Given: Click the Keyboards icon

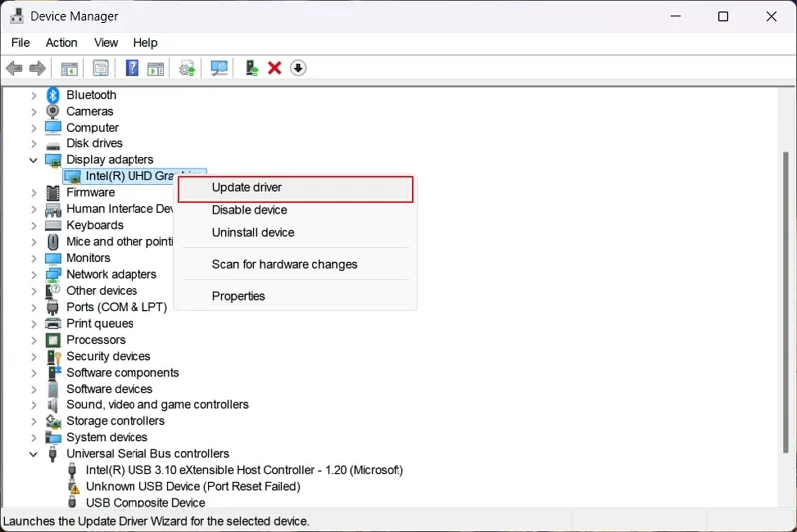Looking at the screenshot, I should pyautogui.click(x=53, y=225).
